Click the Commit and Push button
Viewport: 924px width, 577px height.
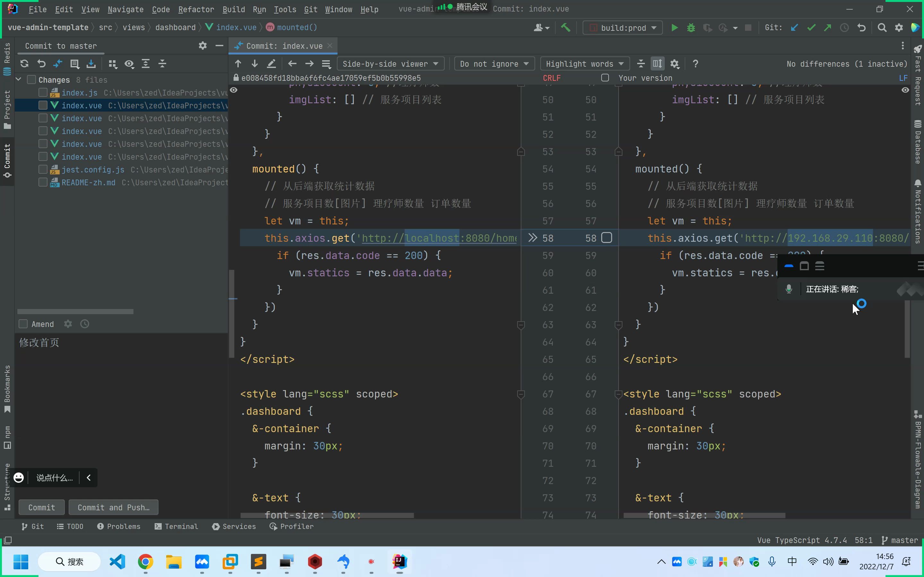tap(113, 507)
